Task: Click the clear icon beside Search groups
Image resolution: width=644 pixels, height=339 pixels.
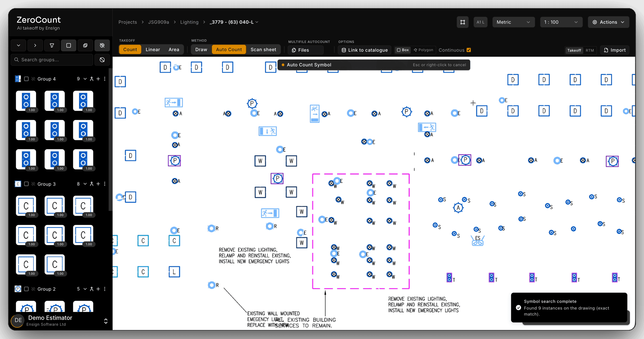Action: point(102,60)
